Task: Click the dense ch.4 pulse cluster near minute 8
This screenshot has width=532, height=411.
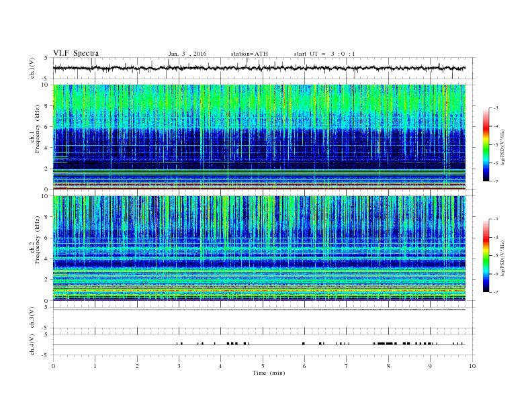Action: pos(385,343)
